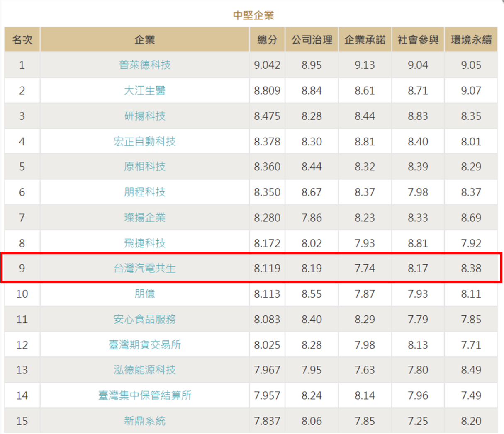Select total score 8.113 of 朋億
The image size is (504, 434).
(x=267, y=294)
